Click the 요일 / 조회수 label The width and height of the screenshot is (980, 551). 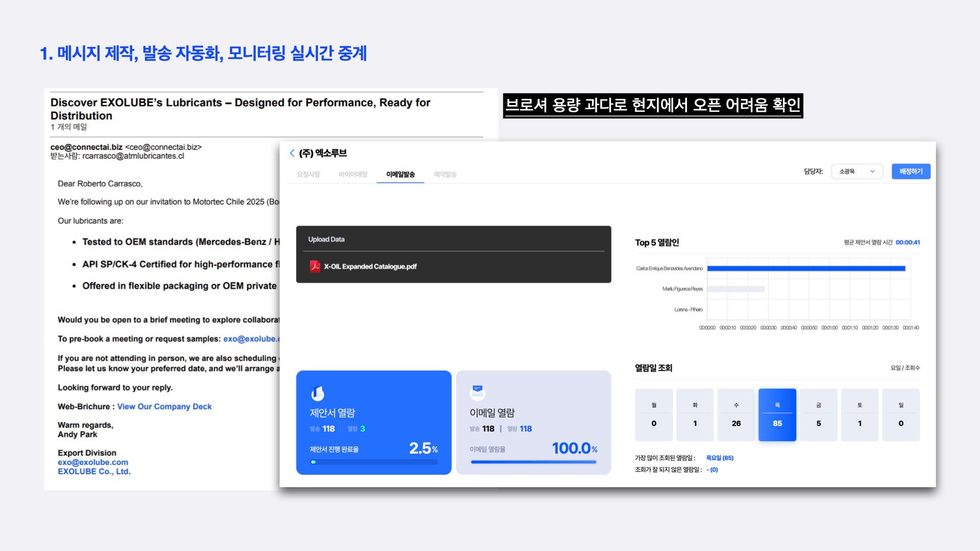(905, 368)
